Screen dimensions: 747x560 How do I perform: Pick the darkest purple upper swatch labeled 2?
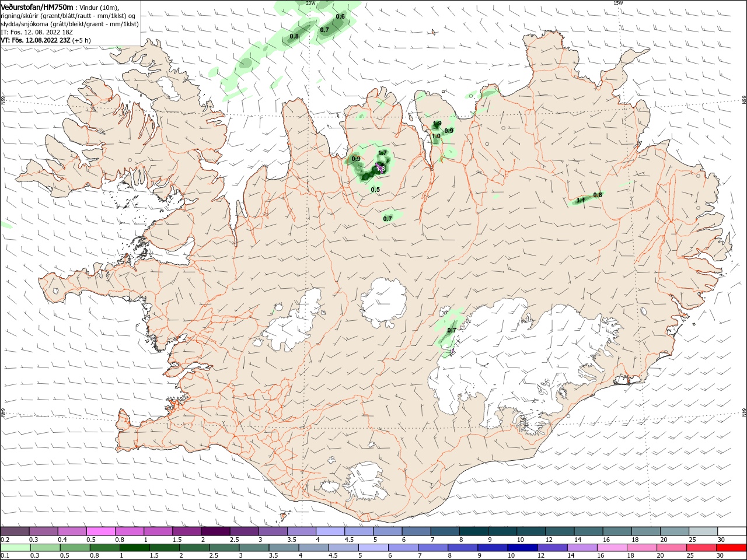coord(215,531)
